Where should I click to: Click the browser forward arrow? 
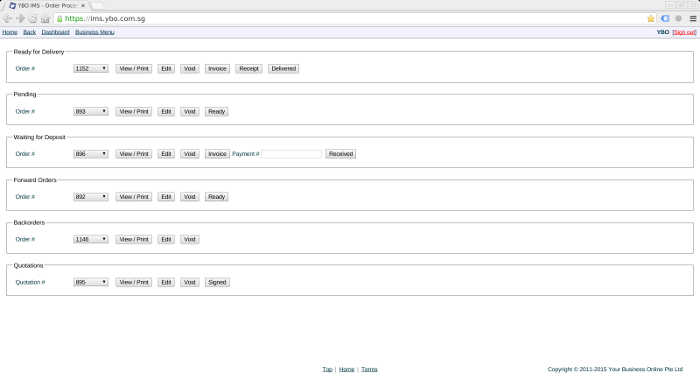pyautogui.click(x=20, y=19)
